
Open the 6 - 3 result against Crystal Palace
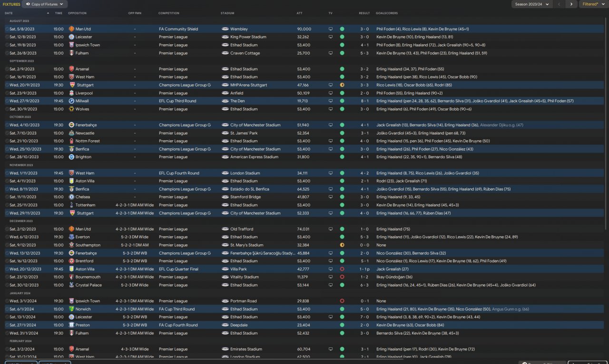pyautogui.click(x=364, y=285)
